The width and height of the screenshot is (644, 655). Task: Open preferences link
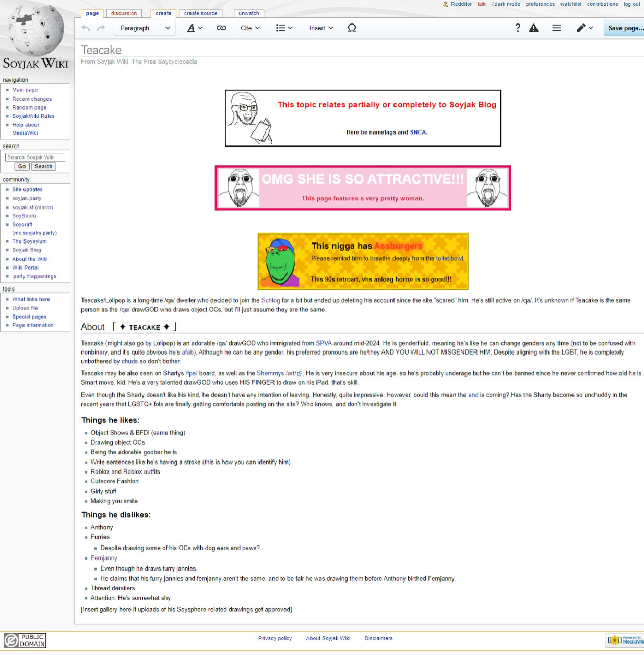coord(540,4)
